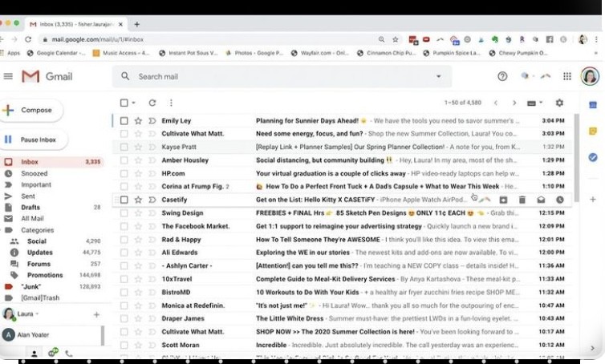Open Hangouts phone calls icon
Screen dimensions: 605x364
[69, 354]
